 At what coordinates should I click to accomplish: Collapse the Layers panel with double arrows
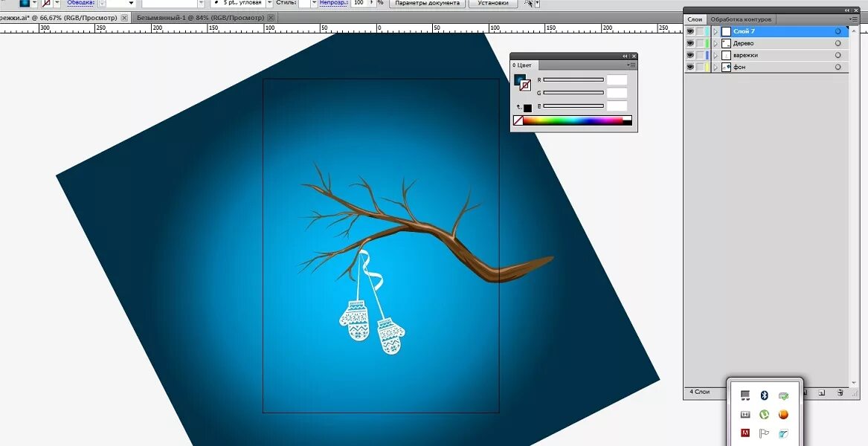coord(847,10)
